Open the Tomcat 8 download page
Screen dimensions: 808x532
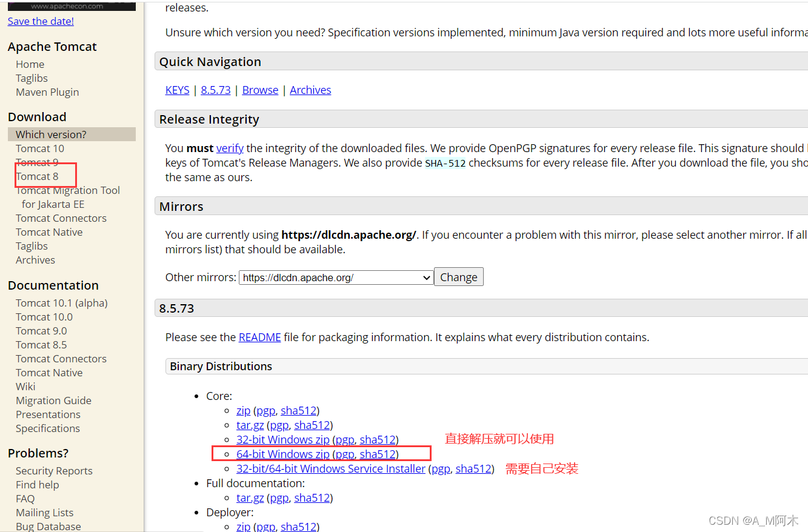37,176
